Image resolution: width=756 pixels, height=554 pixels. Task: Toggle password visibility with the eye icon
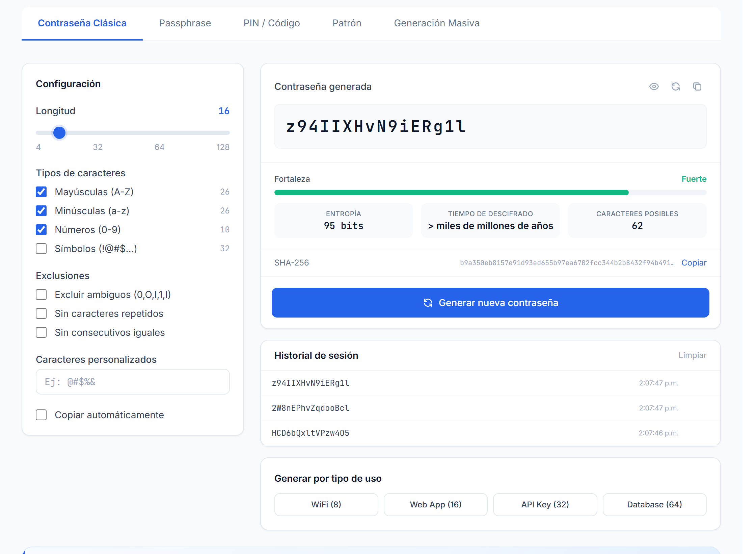coord(654,86)
